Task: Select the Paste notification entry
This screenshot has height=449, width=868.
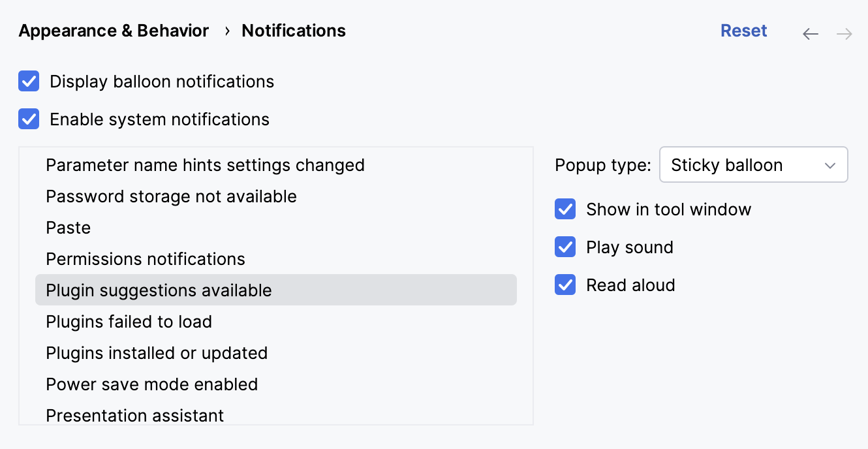Action: pyautogui.click(x=68, y=227)
